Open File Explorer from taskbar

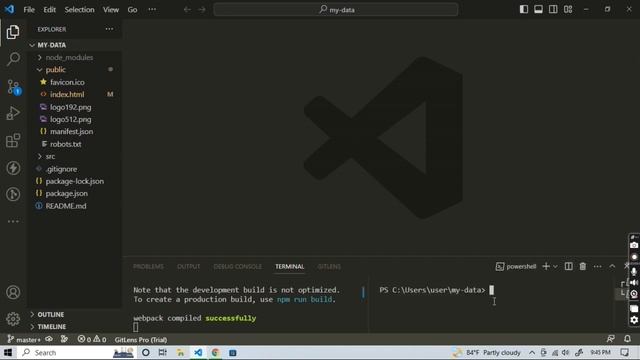pos(180,353)
